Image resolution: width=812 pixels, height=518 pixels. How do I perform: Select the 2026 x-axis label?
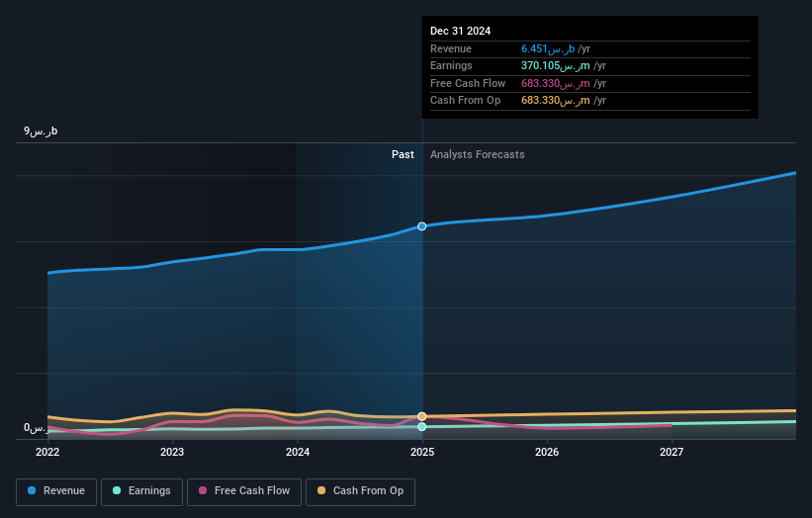click(x=547, y=452)
